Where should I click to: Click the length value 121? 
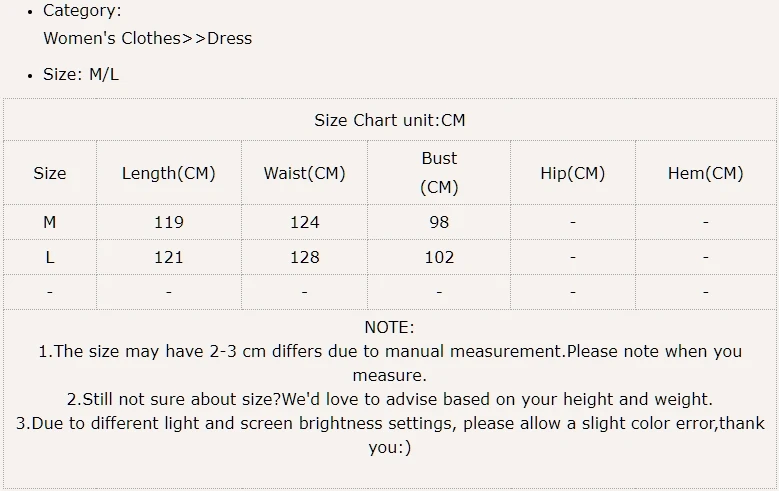pos(169,257)
